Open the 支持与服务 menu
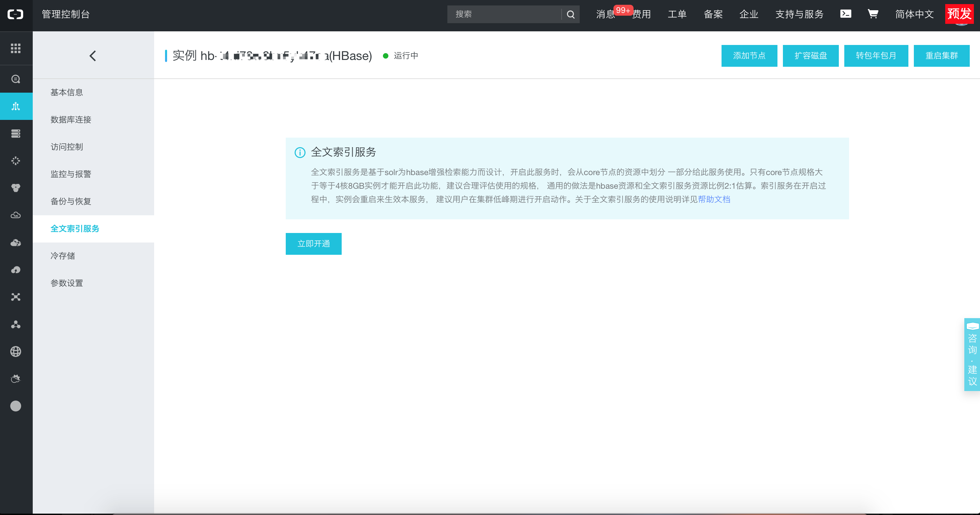 point(799,14)
